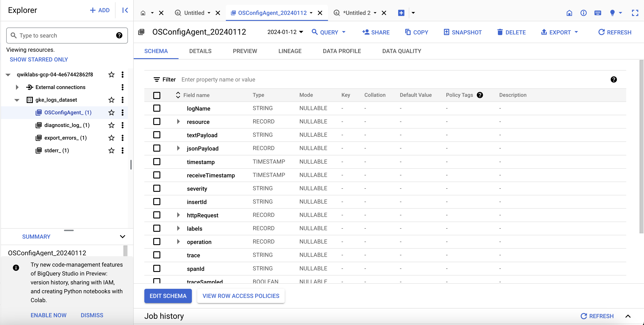Toggle checkbox next to severity field
This screenshot has height=325, width=644.
157,188
